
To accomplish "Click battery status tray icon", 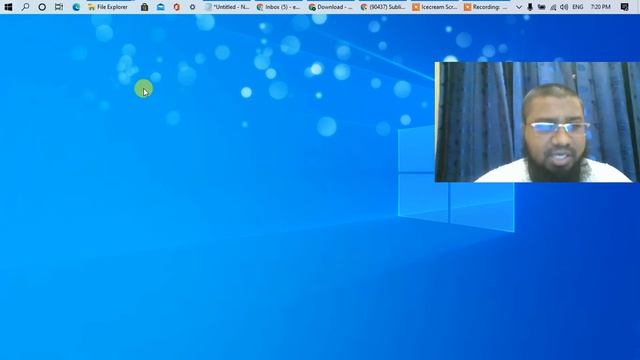I will 542,7.
